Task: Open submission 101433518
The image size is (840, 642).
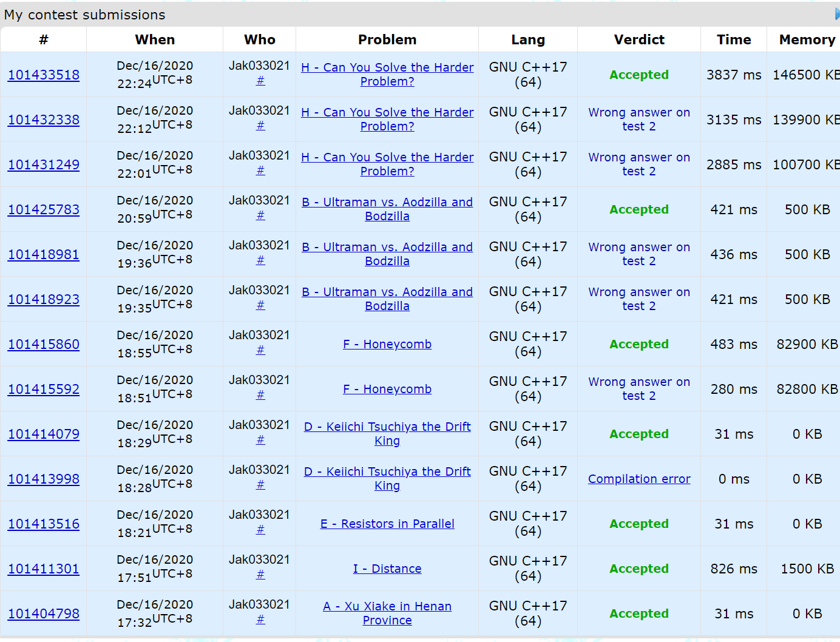Action: pos(44,75)
